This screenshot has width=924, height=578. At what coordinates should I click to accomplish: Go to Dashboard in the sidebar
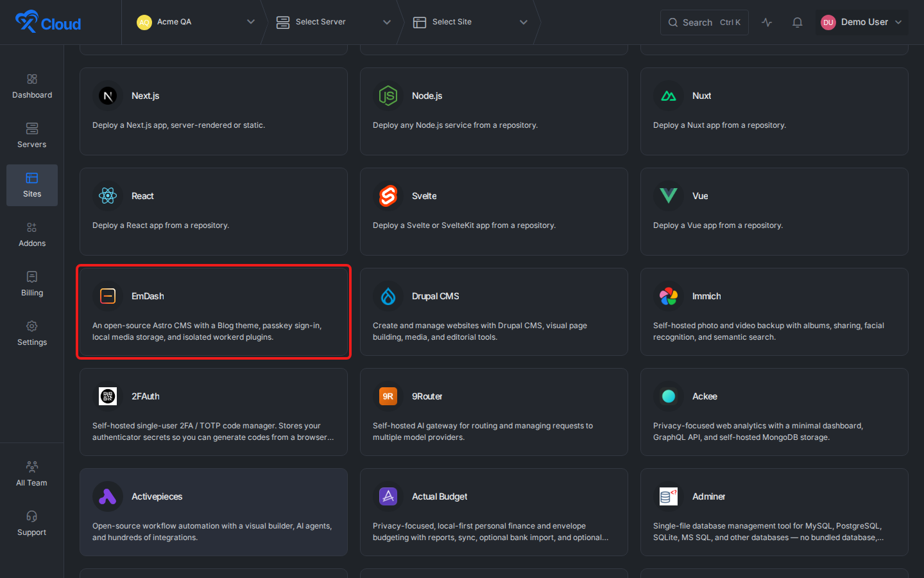click(32, 86)
